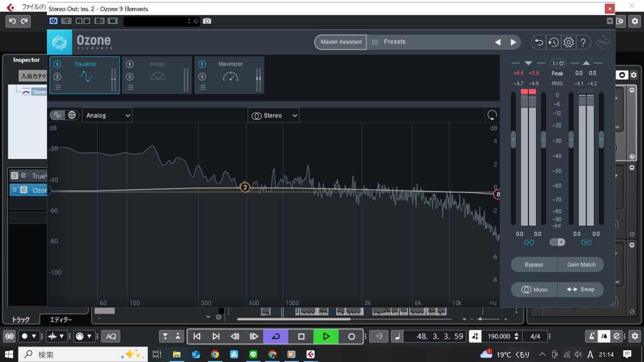Start playback with green play button
The image size is (644, 362).
(x=326, y=336)
